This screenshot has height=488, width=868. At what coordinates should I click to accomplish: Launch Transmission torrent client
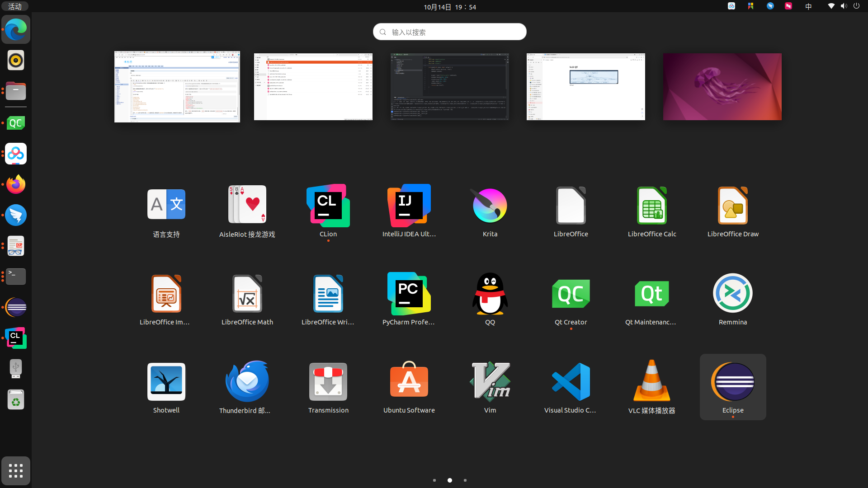[328, 387]
